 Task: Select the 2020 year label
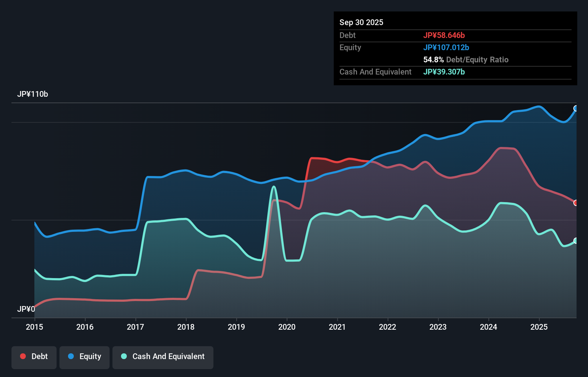click(287, 327)
